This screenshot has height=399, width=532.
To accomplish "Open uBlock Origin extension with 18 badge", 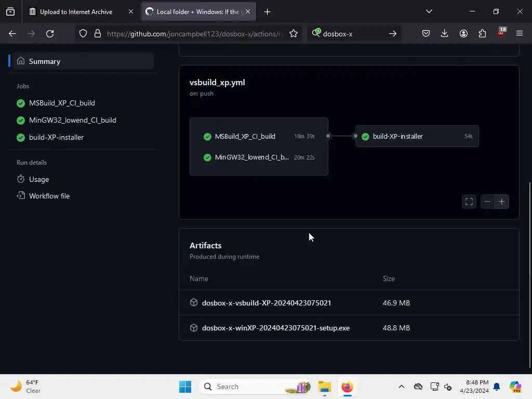I will tap(501, 33).
